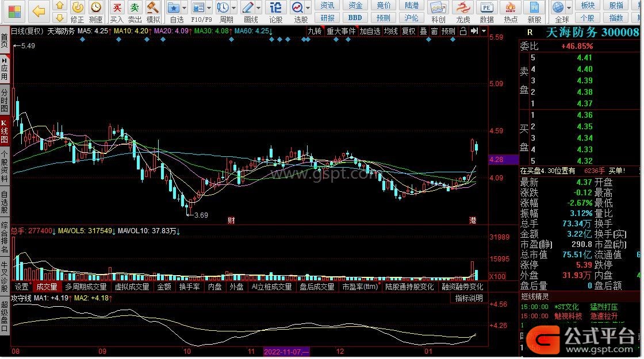Switch to 换手率 tab

click(189, 287)
